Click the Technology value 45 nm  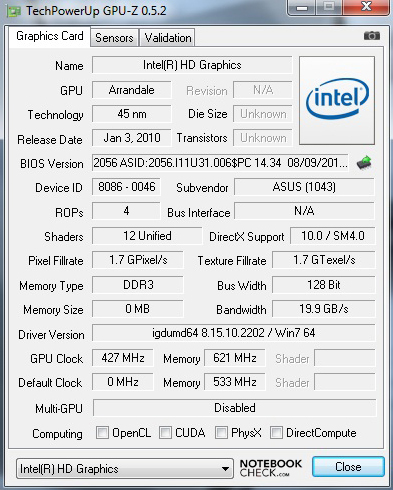click(132, 114)
